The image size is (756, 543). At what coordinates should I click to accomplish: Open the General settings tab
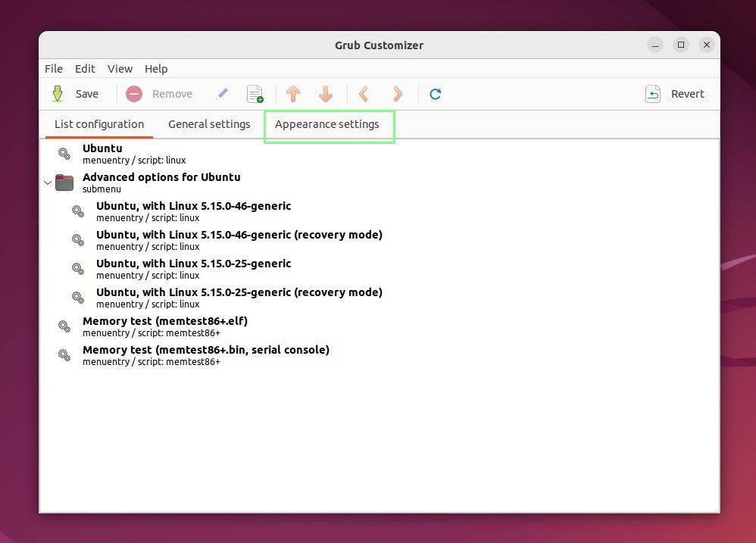point(209,124)
